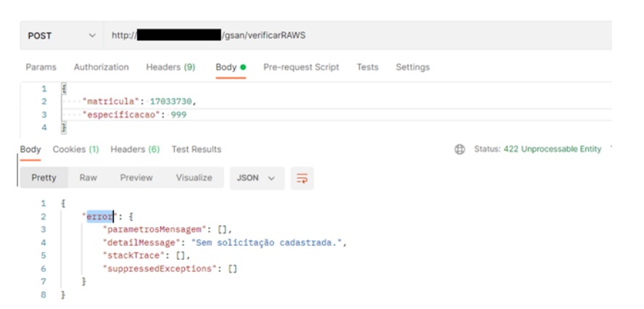The height and width of the screenshot is (309, 644).
Task: Open the Visualize response view
Action: point(194,178)
